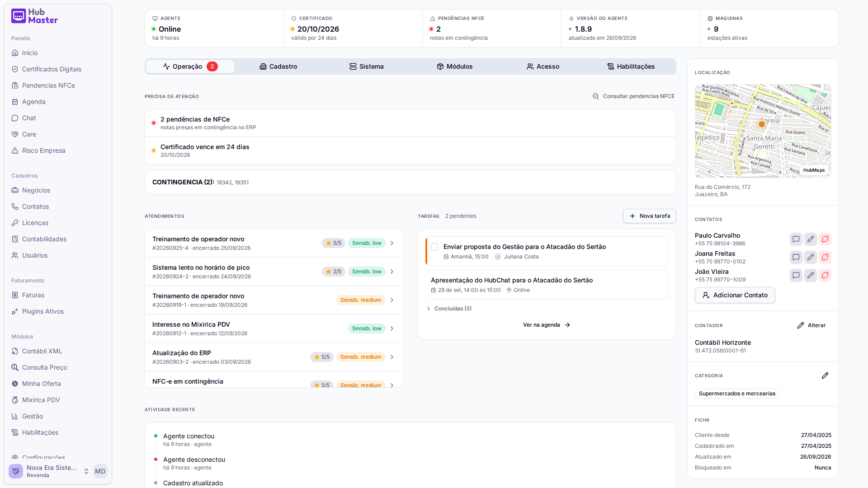This screenshot has width=868, height=488.
Task: Click Nova tarefa button
Action: click(650, 216)
